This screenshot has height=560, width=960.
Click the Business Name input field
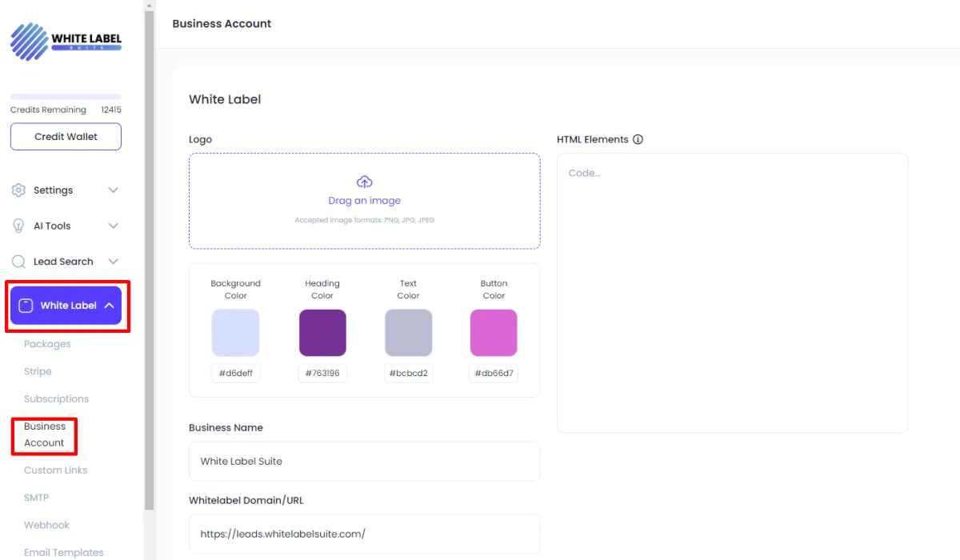(x=364, y=462)
